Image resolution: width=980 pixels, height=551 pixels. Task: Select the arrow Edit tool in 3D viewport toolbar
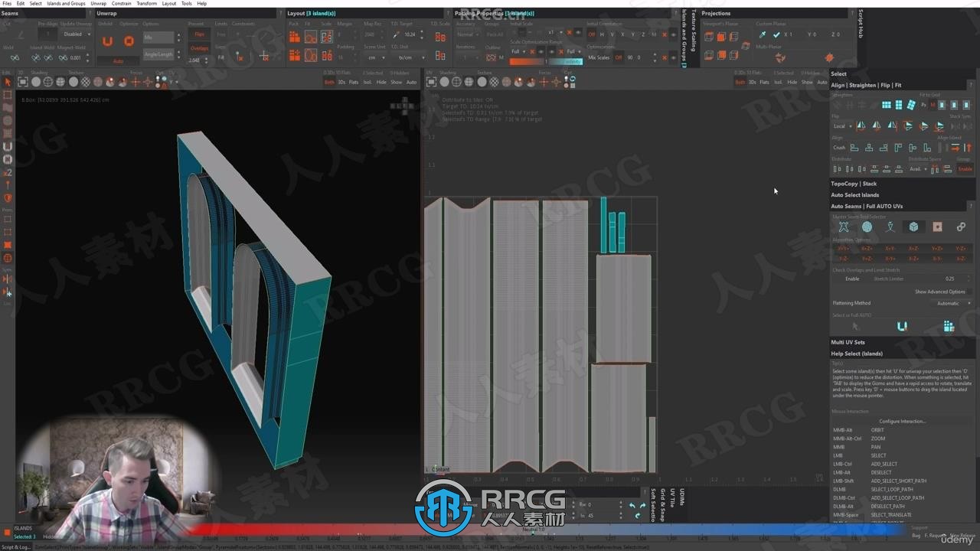[8, 82]
